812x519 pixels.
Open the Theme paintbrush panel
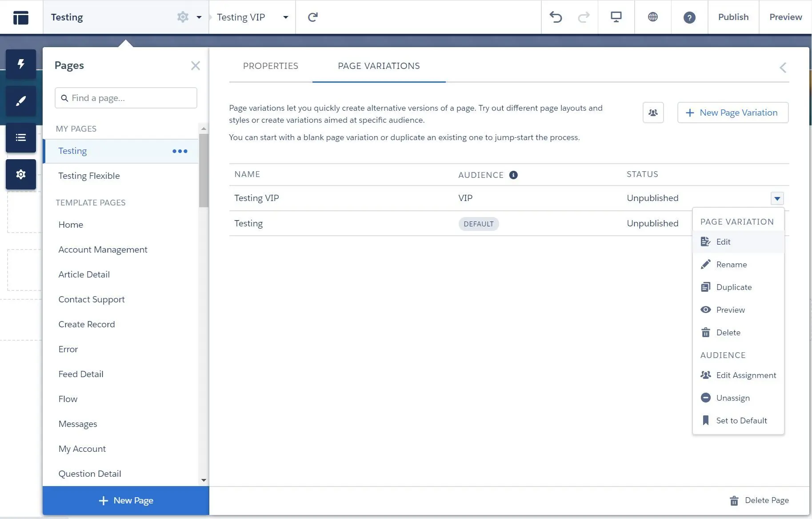pyautogui.click(x=21, y=101)
